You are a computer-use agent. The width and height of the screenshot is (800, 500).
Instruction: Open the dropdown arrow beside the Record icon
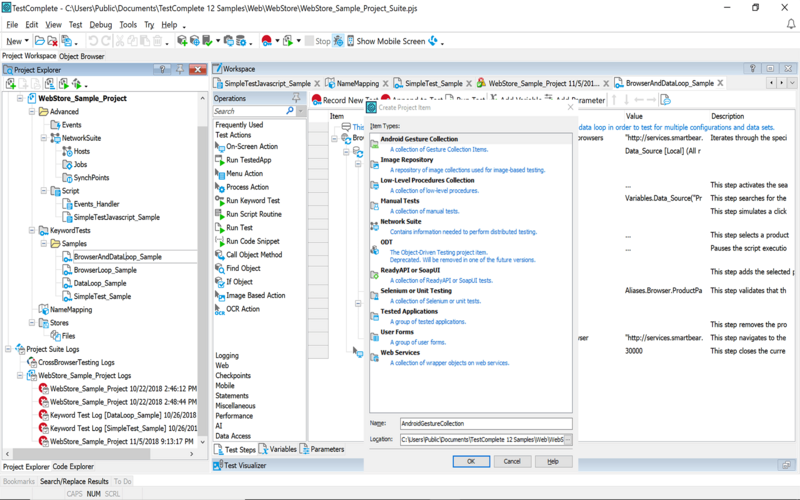[277, 41]
